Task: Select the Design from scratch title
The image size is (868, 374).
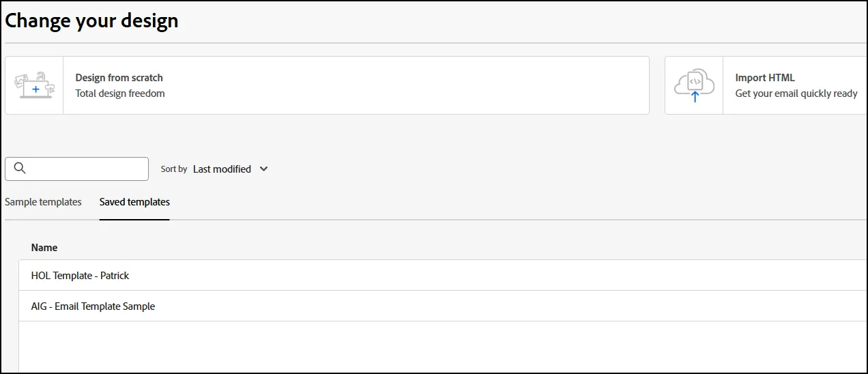Action: click(x=119, y=78)
